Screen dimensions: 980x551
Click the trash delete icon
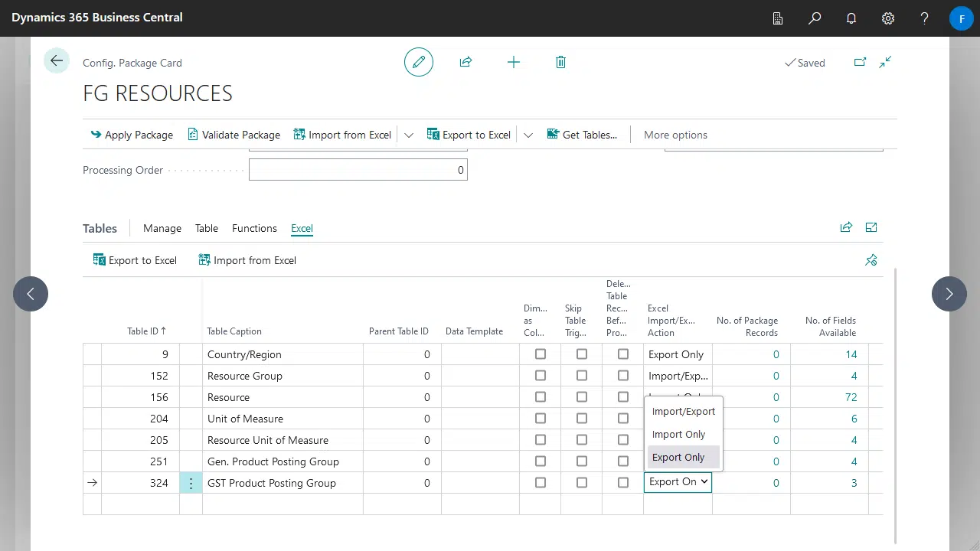pos(560,62)
